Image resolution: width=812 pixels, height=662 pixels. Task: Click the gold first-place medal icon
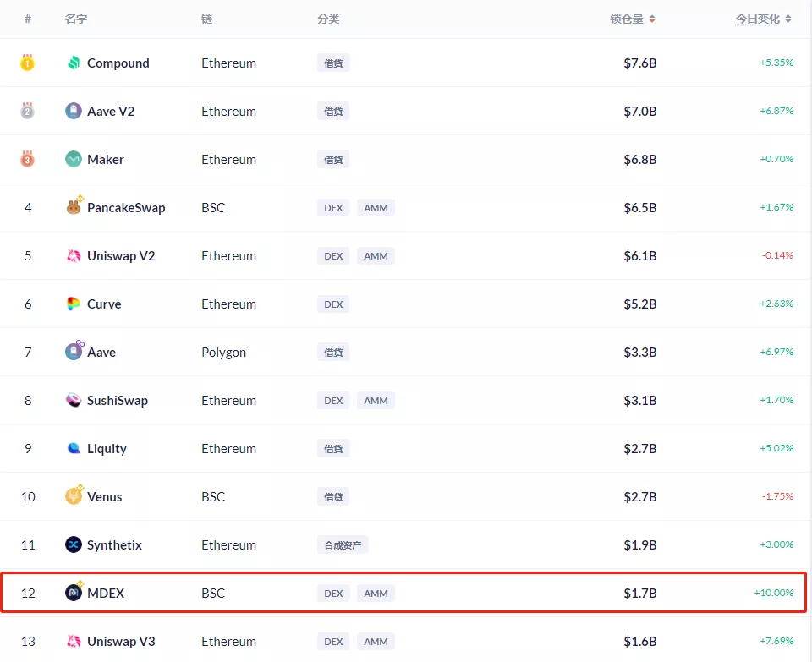pyautogui.click(x=28, y=63)
